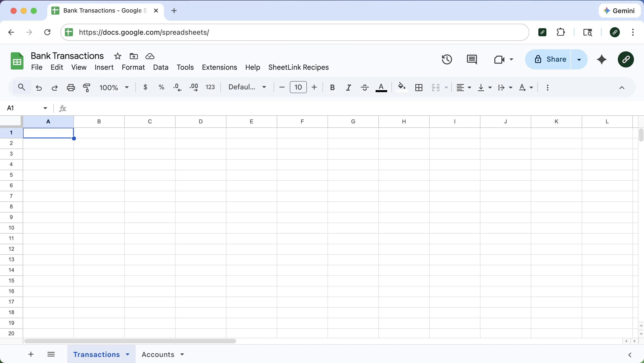This screenshot has height=363, width=644.
Task: Open the 100% zoom dropdown
Action: coord(114,88)
